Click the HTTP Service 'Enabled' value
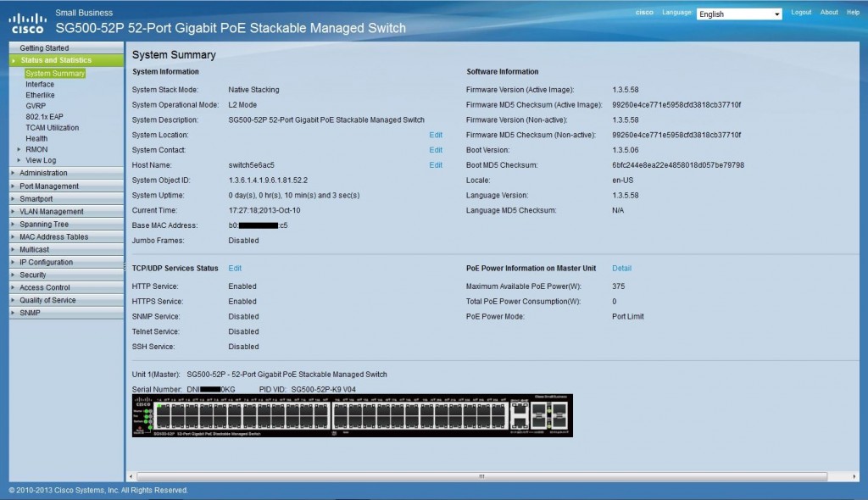868x500 pixels. 242,286
